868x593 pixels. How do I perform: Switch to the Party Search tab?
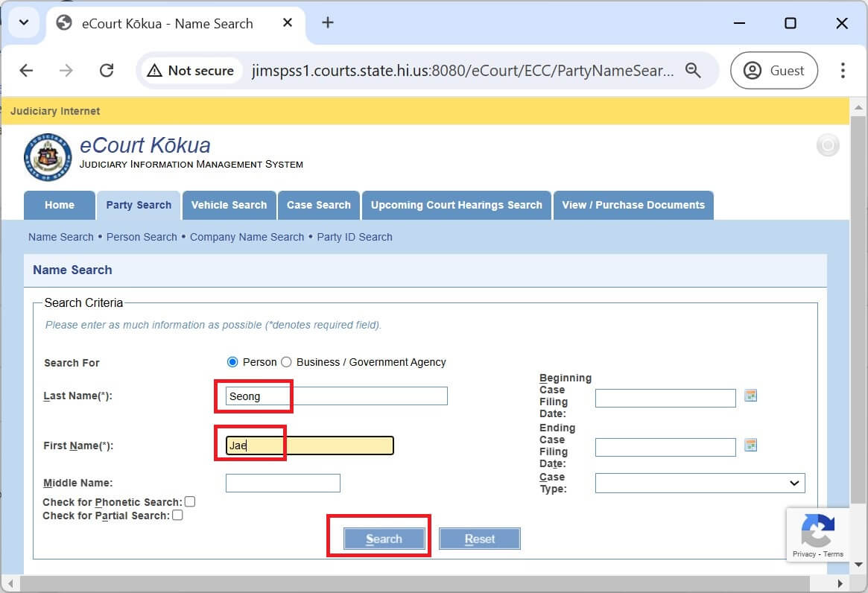(139, 206)
